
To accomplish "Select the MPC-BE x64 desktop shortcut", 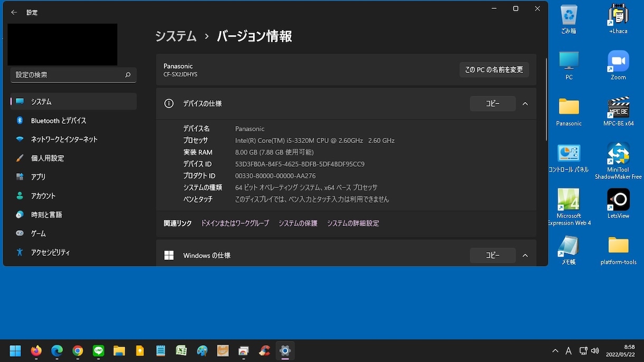I will [x=618, y=112].
